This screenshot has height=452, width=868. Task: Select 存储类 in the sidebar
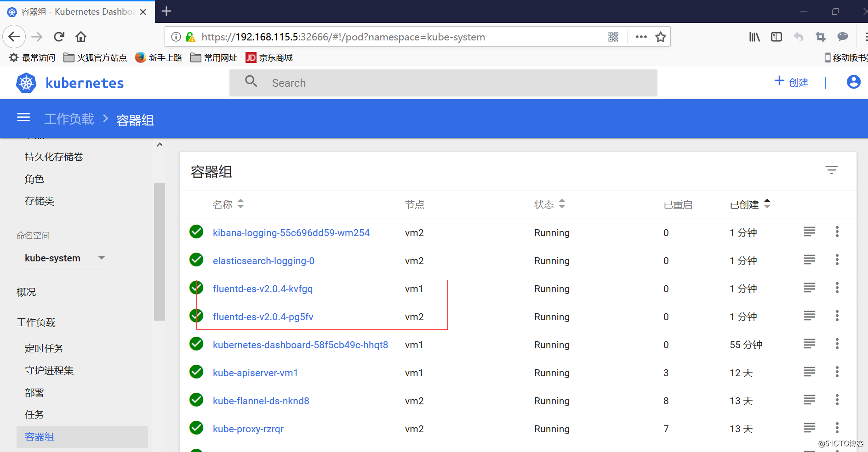point(40,201)
